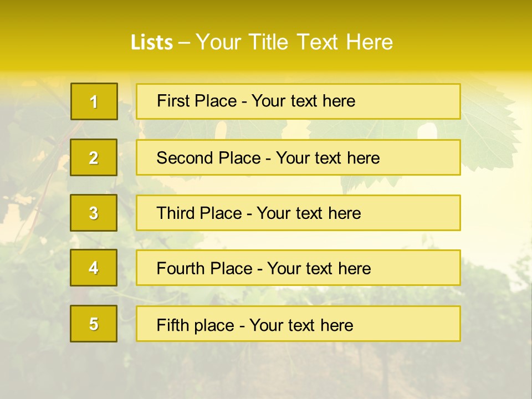532x399 pixels.
Task: Click the words 'First Place'
Action: coord(197,101)
